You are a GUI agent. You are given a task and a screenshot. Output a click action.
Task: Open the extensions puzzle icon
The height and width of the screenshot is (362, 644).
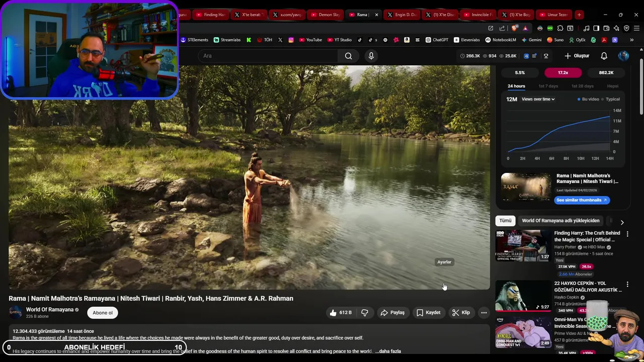(x=560, y=28)
